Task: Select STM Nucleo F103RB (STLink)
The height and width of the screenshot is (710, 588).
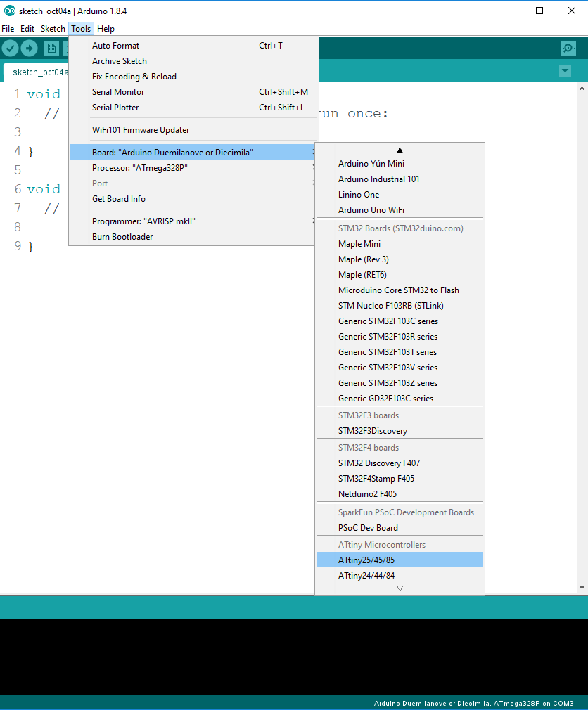Action: point(400,305)
